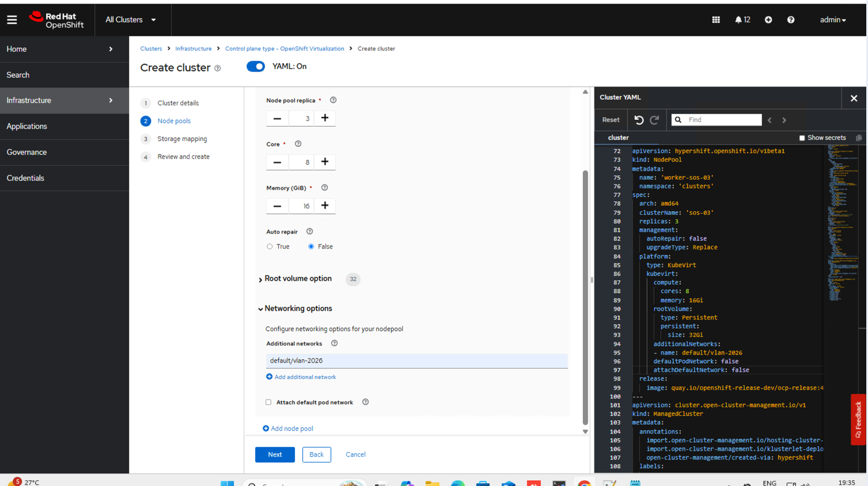868x486 pixels.
Task: Click the form scrollbar down arrow
Action: (585, 432)
